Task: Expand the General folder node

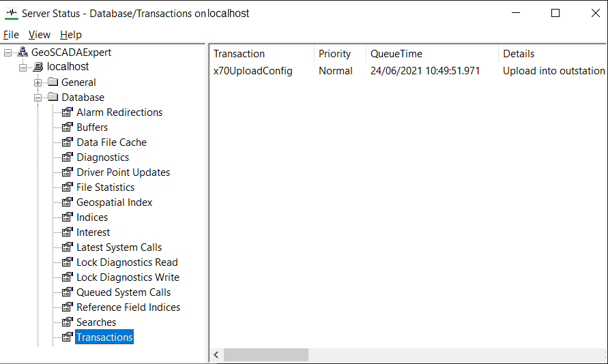Action: click(x=38, y=82)
